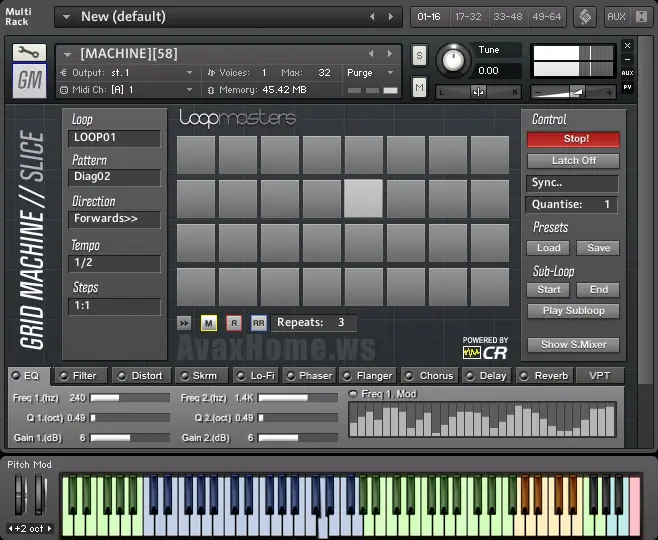Viewport: 658px width, 540px height.
Task: Open the VPT tab
Action: 600,376
